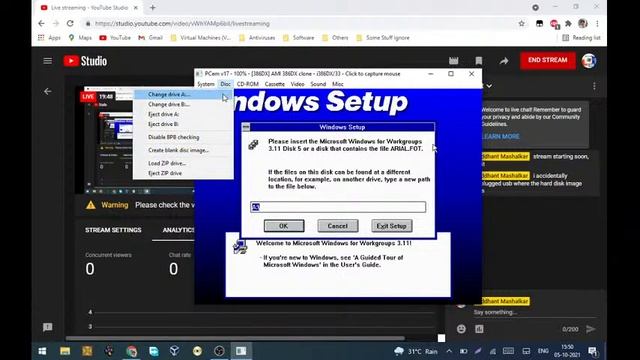The height and width of the screenshot is (360, 640).
Task: Choose Eject ZIP drive entry
Action: pos(183,173)
